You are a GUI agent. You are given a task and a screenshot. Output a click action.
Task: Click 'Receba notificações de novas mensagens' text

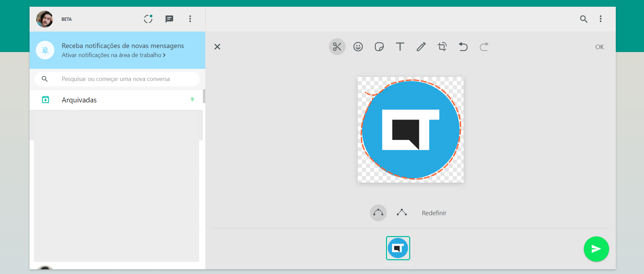coord(123,46)
